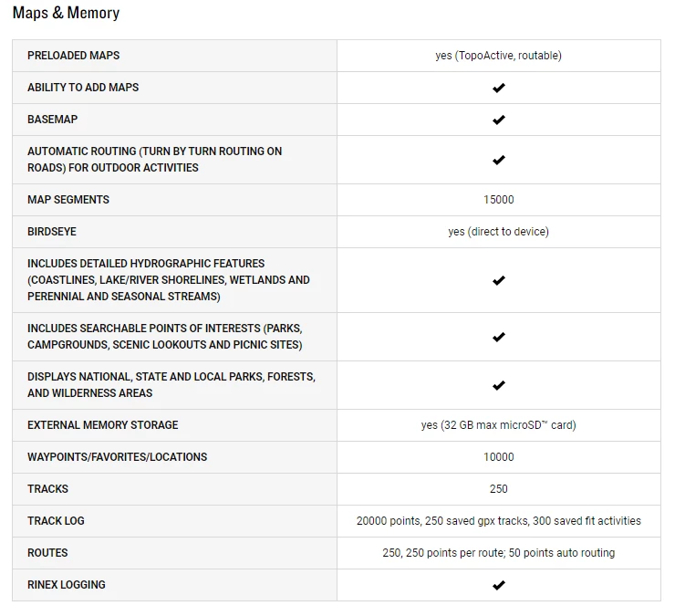
Task: Click the TopoActive routable value text
Action: point(498,56)
